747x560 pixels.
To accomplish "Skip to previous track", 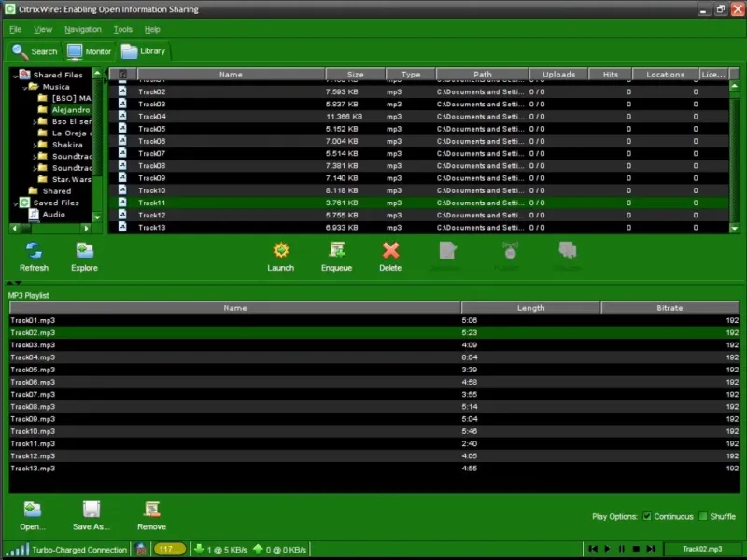I will (593, 549).
